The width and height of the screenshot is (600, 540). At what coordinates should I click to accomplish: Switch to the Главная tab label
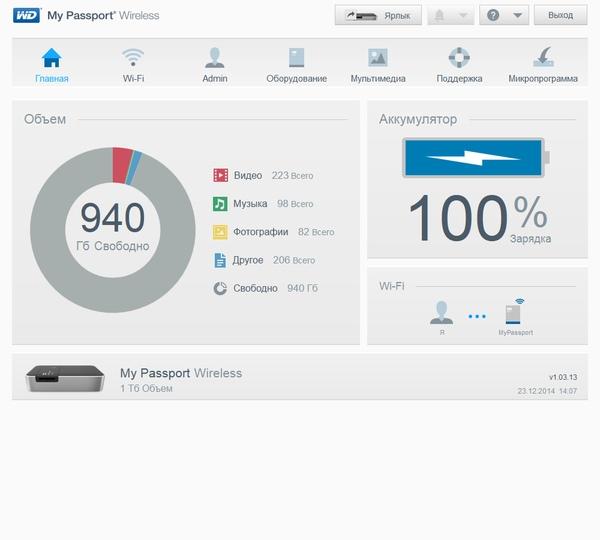pos(52,78)
